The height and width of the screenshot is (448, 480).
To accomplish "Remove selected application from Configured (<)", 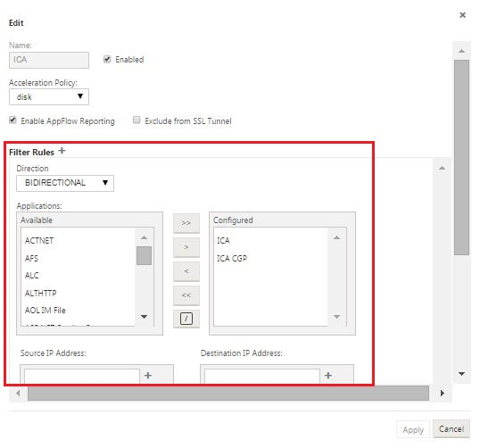I will pyautogui.click(x=186, y=271).
